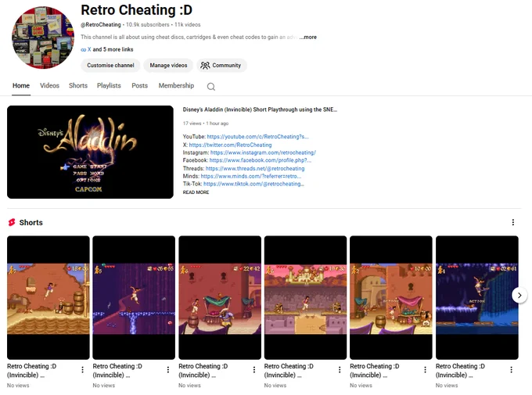Open the Instagram retrocheating link

point(263,153)
